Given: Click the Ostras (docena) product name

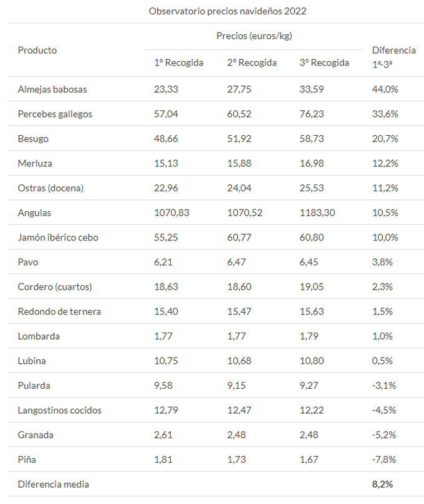Looking at the screenshot, I should (51, 188).
